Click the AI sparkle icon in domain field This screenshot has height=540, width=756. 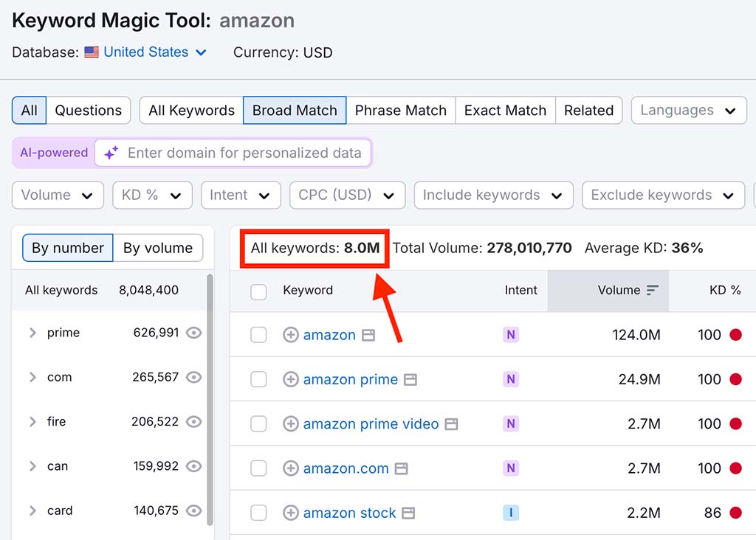coord(111,153)
